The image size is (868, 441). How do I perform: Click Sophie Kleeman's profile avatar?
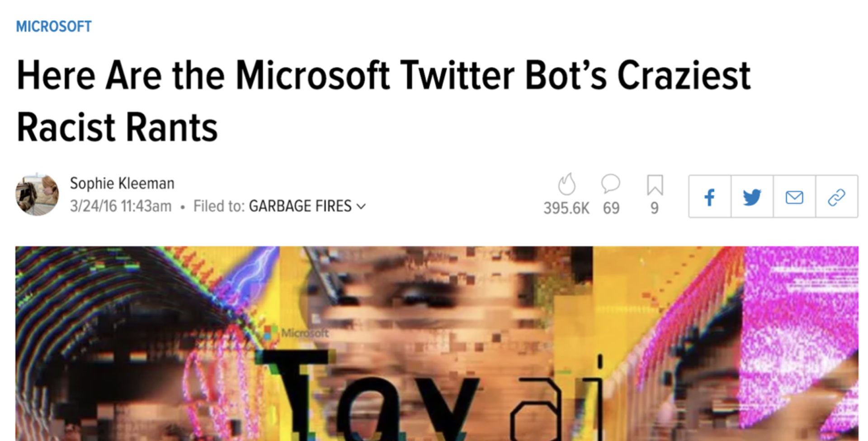click(x=38, y=194)
